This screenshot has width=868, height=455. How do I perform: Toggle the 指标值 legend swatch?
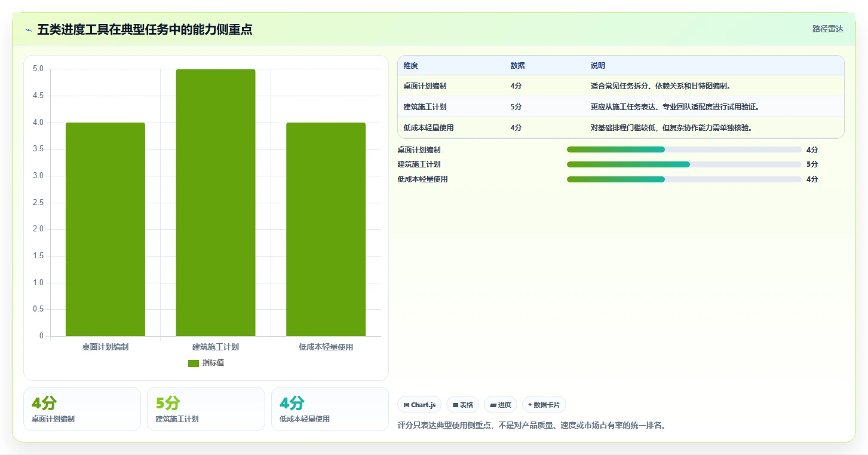[193, 363]
